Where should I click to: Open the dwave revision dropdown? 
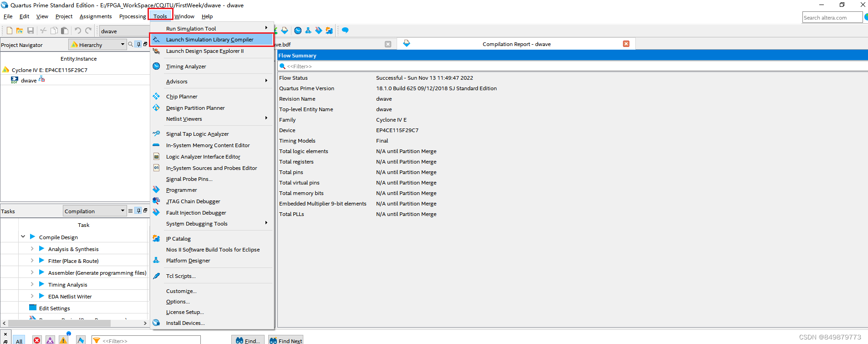[x=124, y=31]
